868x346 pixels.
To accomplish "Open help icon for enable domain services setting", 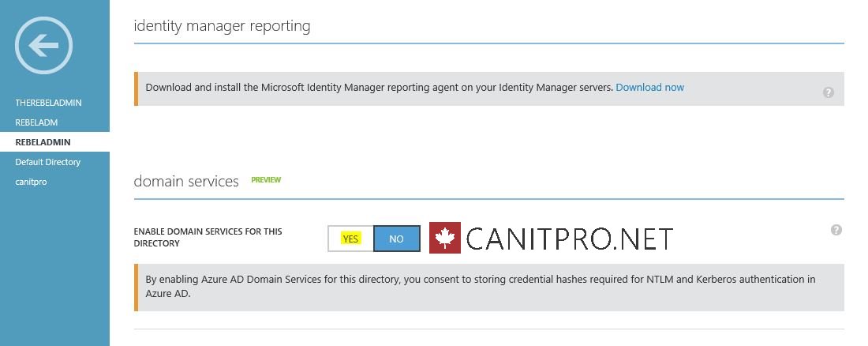I will click(836, 230).
